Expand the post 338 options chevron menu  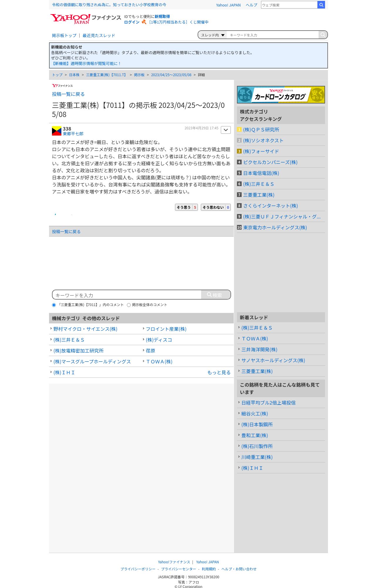(x=226, y=130)
